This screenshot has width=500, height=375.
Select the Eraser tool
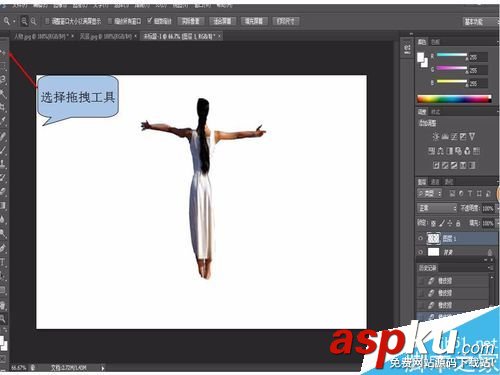(x=3, y=191)
